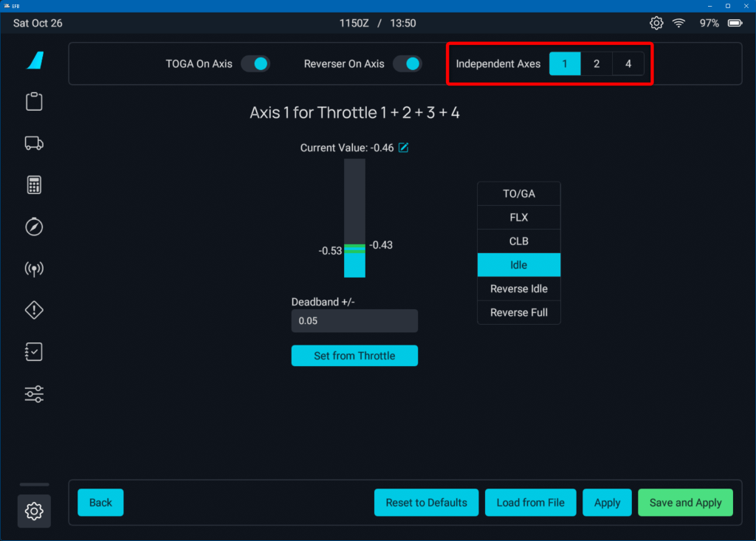Select 4 Independent Axes

point(628,64)
